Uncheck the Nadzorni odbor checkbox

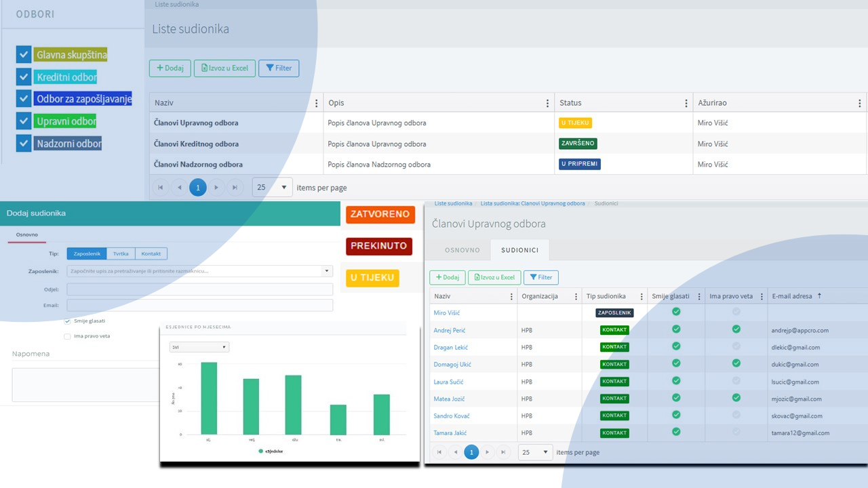pyautogui.click(x=24, y=143)
